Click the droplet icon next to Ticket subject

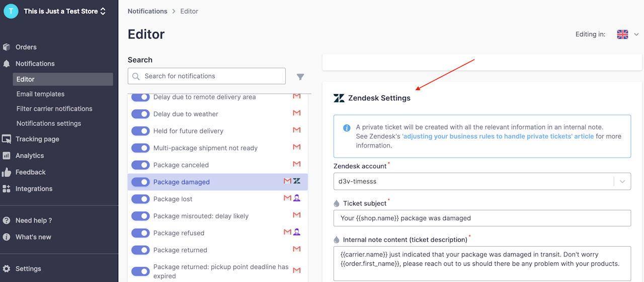[337, 203]
